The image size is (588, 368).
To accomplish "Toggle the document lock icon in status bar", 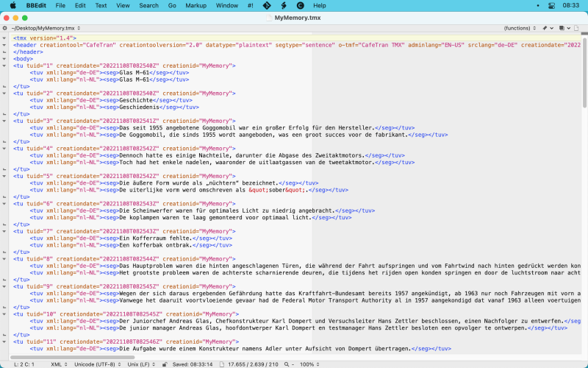I will coord(165,364).
